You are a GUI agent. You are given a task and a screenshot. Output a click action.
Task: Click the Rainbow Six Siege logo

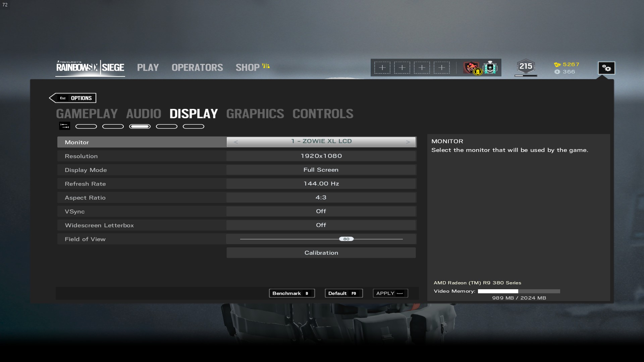(x=90, y=67)
